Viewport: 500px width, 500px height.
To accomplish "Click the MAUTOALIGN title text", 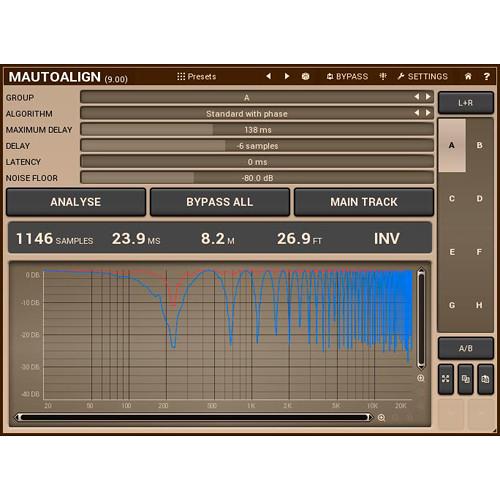I will click(x=55, y=77).
